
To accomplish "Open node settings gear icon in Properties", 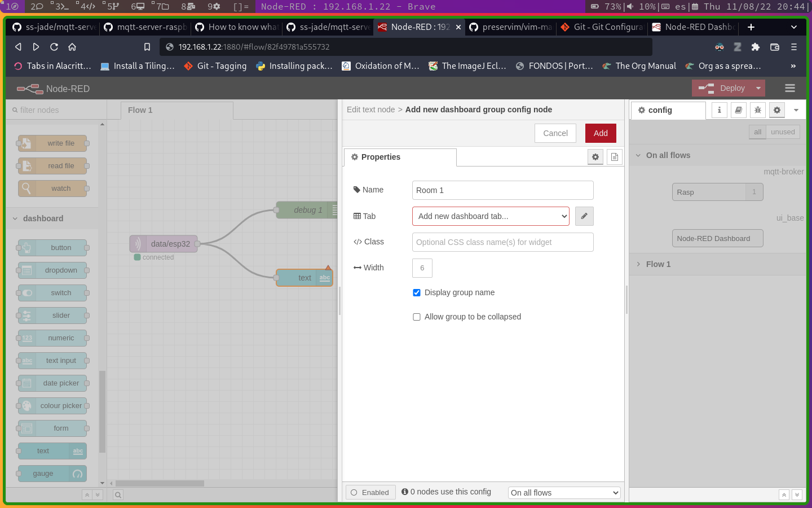I will tap(595, 157).
